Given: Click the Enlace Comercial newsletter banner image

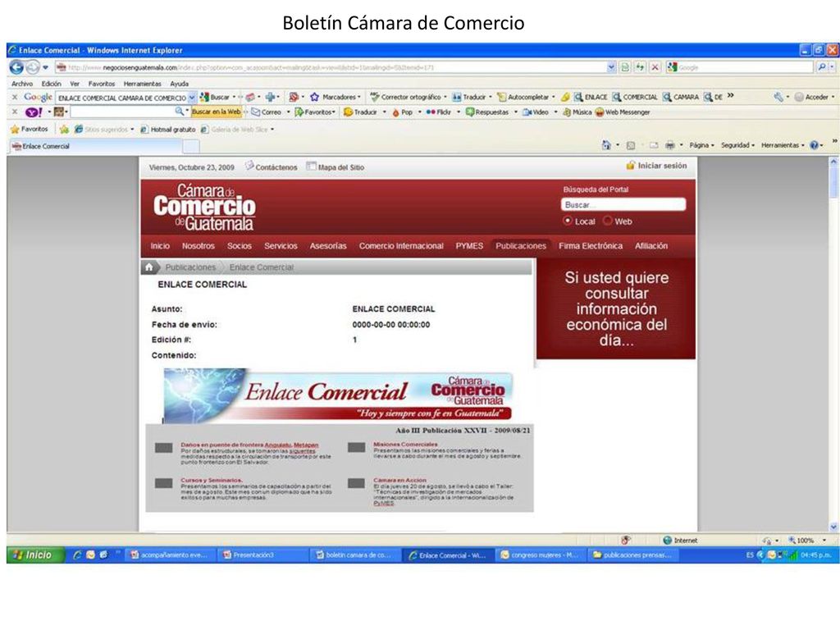Looking at the screenshot, I should (337, 395).
